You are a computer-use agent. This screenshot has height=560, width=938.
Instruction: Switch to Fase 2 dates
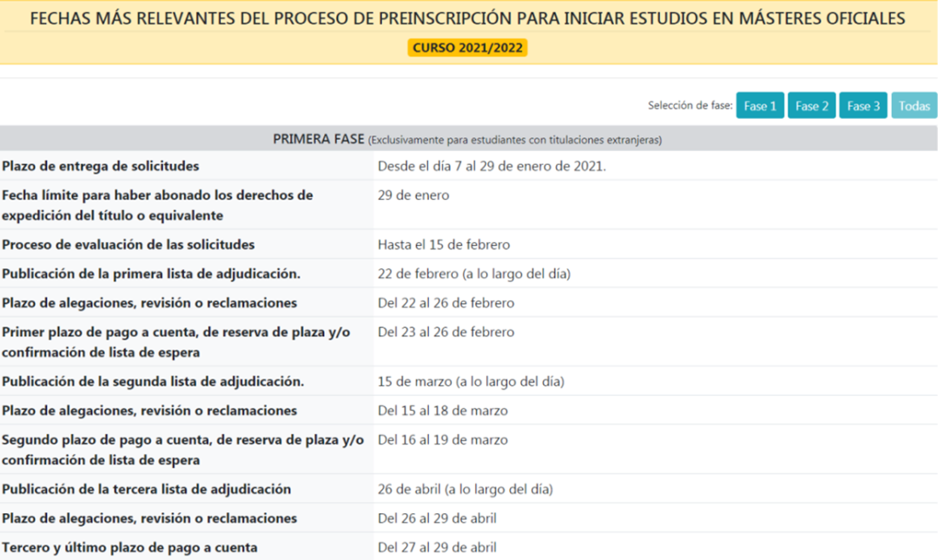click(812, 106)
